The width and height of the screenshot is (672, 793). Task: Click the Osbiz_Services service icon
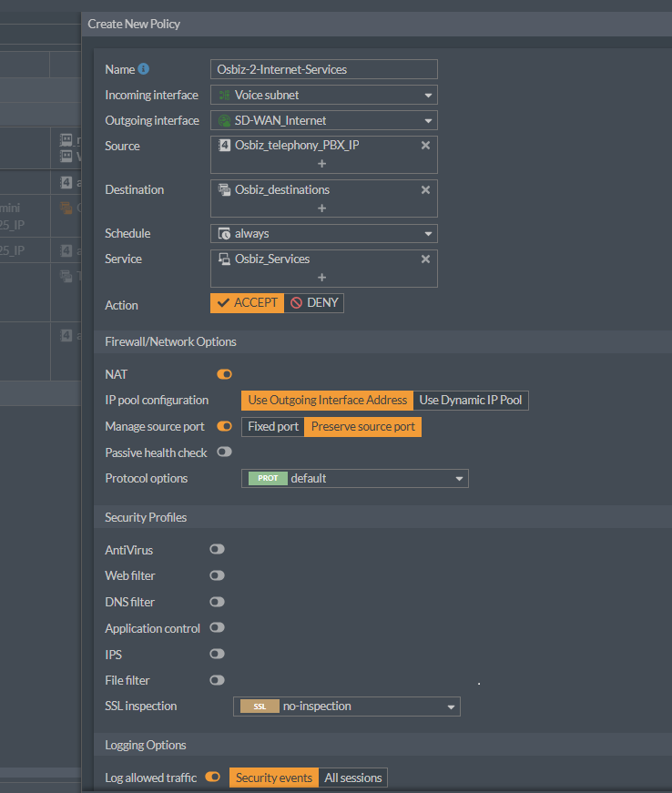click(225, 259)
